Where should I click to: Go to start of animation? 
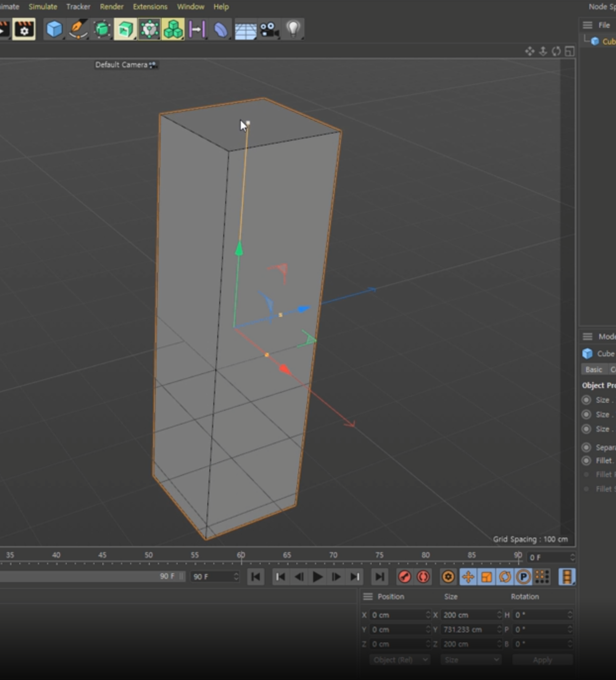(256, 577)
